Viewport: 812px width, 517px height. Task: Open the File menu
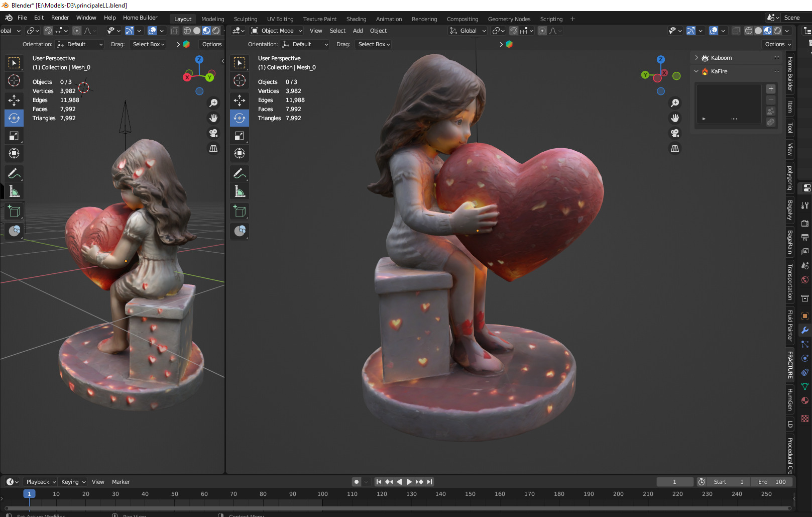point(22,18)
